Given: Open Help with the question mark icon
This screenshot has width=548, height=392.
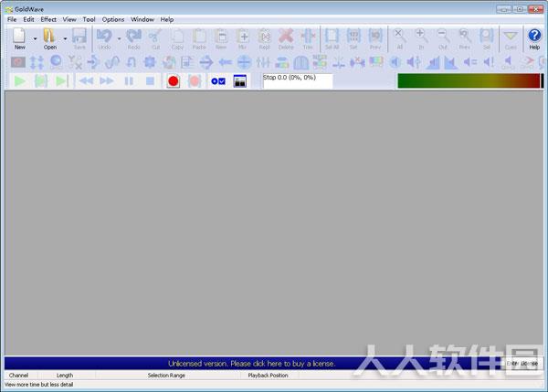Looking at the screenshot, I should coord(534,38).
